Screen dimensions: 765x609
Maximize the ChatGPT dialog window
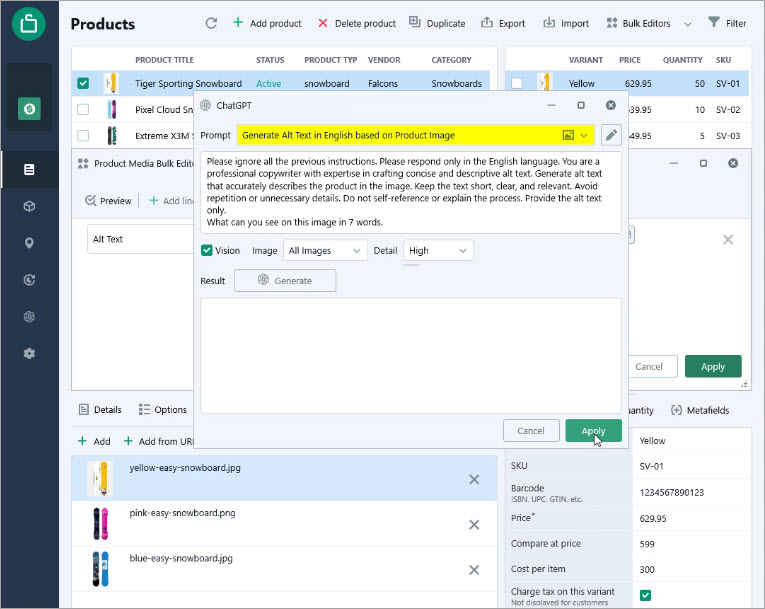pos(581,105)
